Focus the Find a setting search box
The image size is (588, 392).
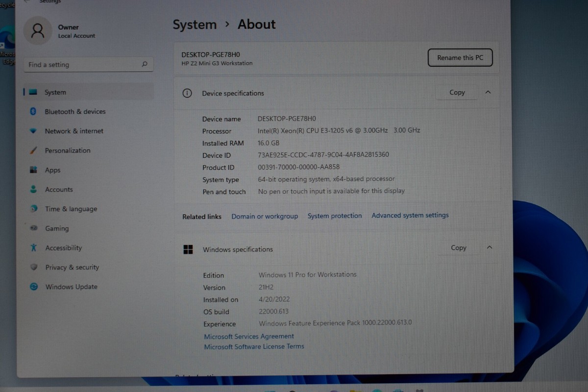pyautogui.click(x=88, y=64)
